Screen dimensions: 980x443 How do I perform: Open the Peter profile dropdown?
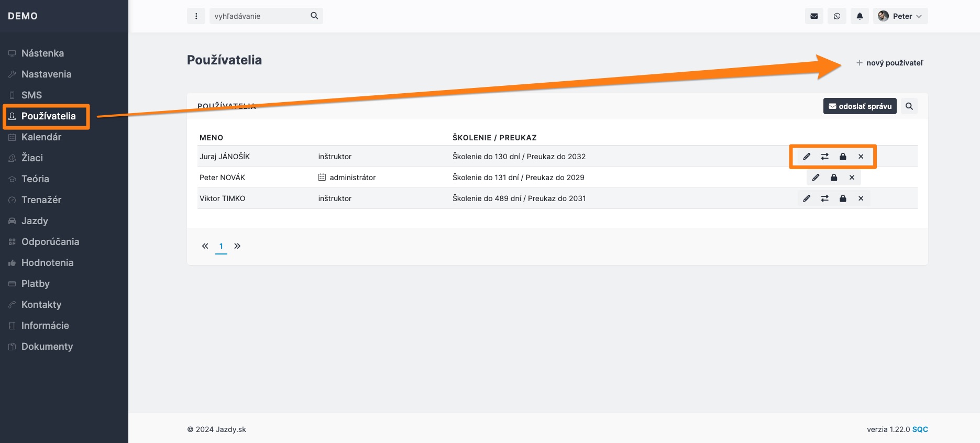click(900, 16)
